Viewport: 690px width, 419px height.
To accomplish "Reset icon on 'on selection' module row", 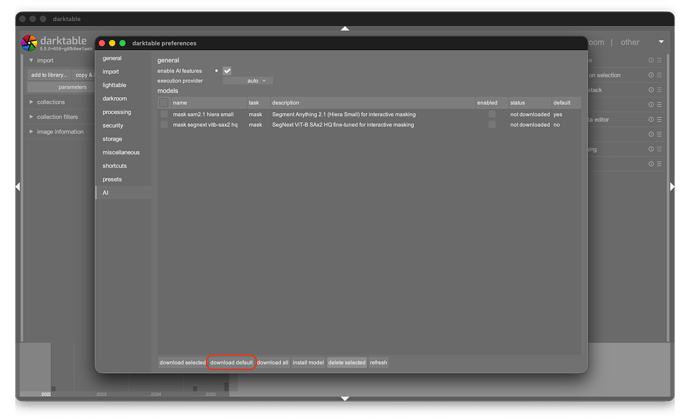I will pyautogui.click(x=651, y=75).
